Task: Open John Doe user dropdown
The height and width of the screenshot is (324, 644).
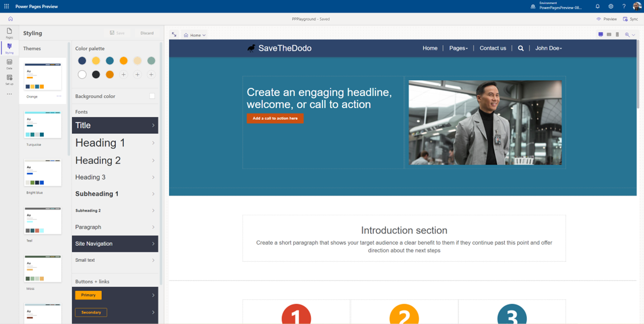Action: (x=549, y=48)
